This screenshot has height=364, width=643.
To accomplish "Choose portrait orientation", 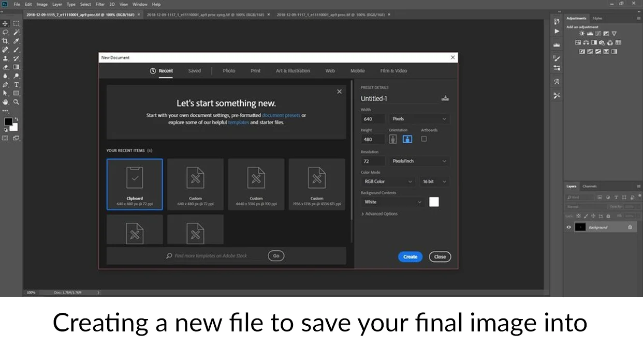I will point(393,139).
